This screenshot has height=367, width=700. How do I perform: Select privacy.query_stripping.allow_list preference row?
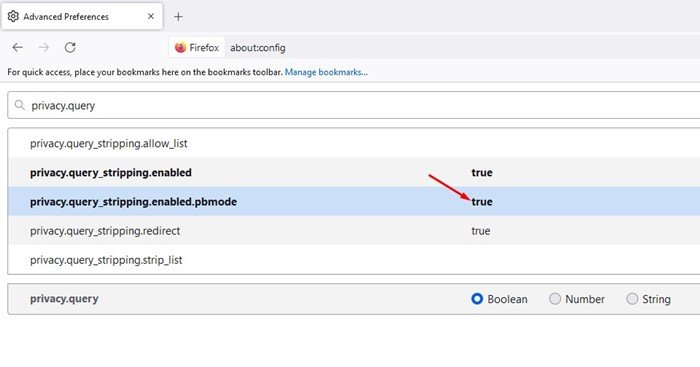(x=354, y=143)
